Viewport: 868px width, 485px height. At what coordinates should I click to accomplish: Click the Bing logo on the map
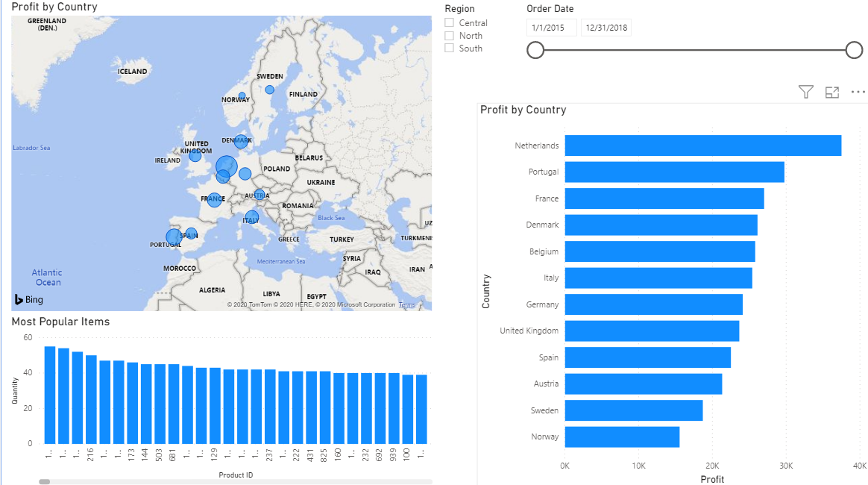point(29,299)
